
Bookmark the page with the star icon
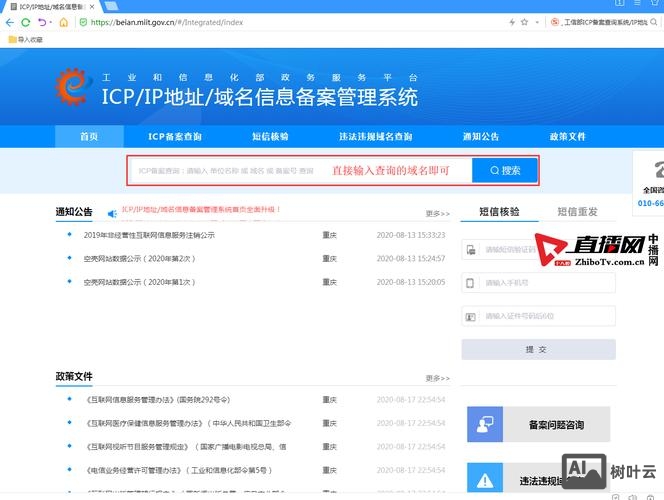(x=524, y=22)
